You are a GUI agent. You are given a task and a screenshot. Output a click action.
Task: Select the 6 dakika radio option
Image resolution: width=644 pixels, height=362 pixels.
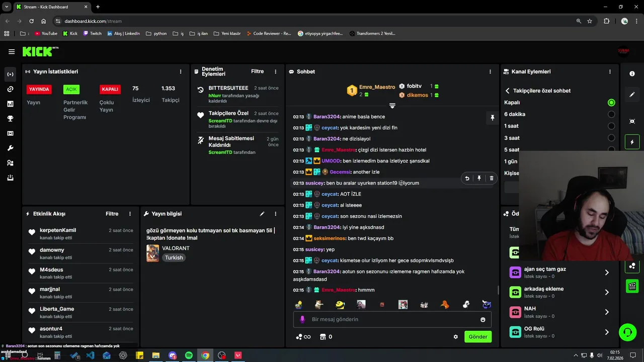[611, 114]
